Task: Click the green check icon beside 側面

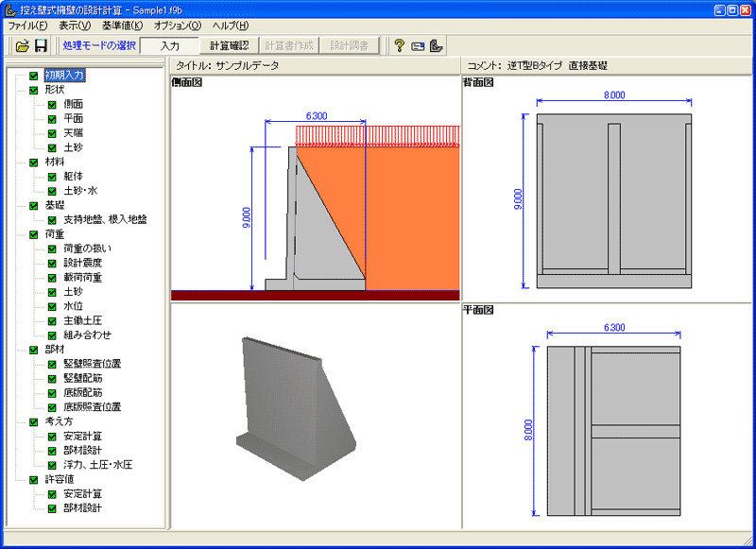Action: tap(53, 105)
